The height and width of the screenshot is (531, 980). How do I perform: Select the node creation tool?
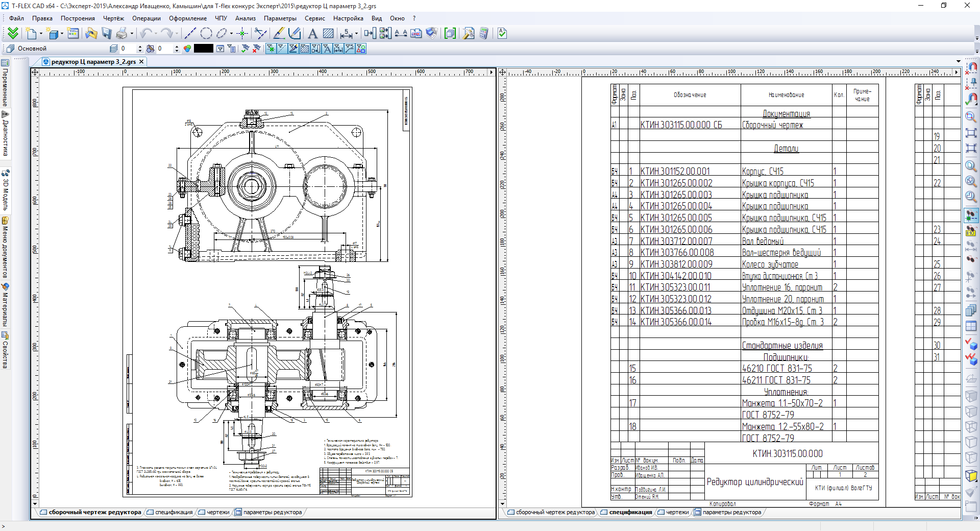(x=242, y=34)
